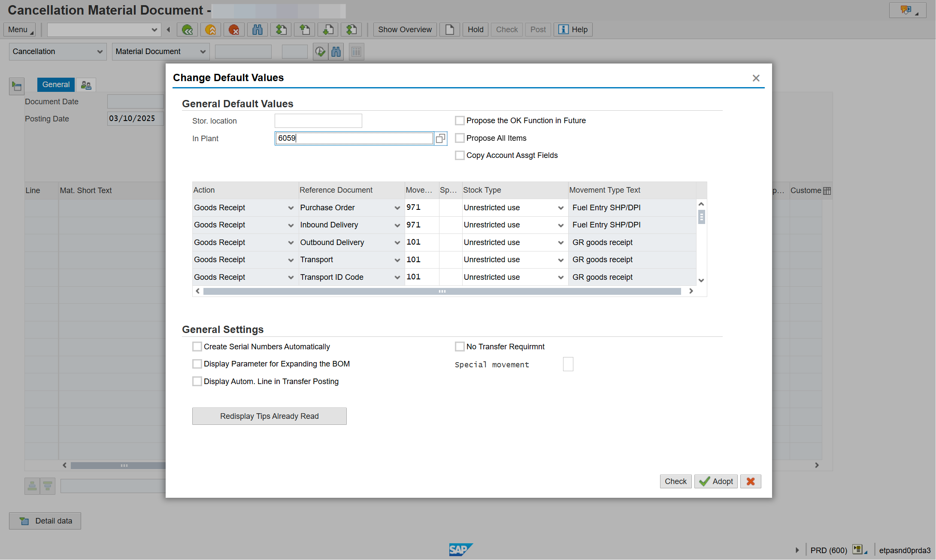Open the Menu button
Viewport: 936px width, 560px height.
pyautogui.click(x=19, y=30)
